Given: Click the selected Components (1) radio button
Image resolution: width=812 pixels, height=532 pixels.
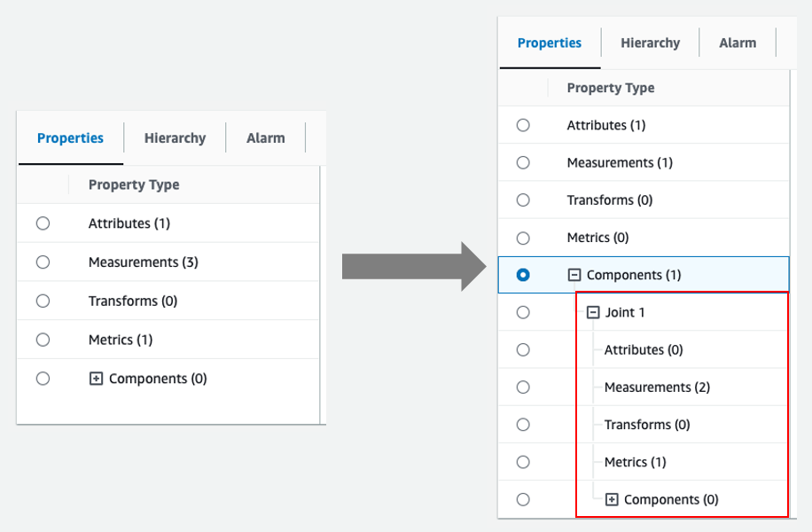Looking at the screenshot, I should [523, 275].
